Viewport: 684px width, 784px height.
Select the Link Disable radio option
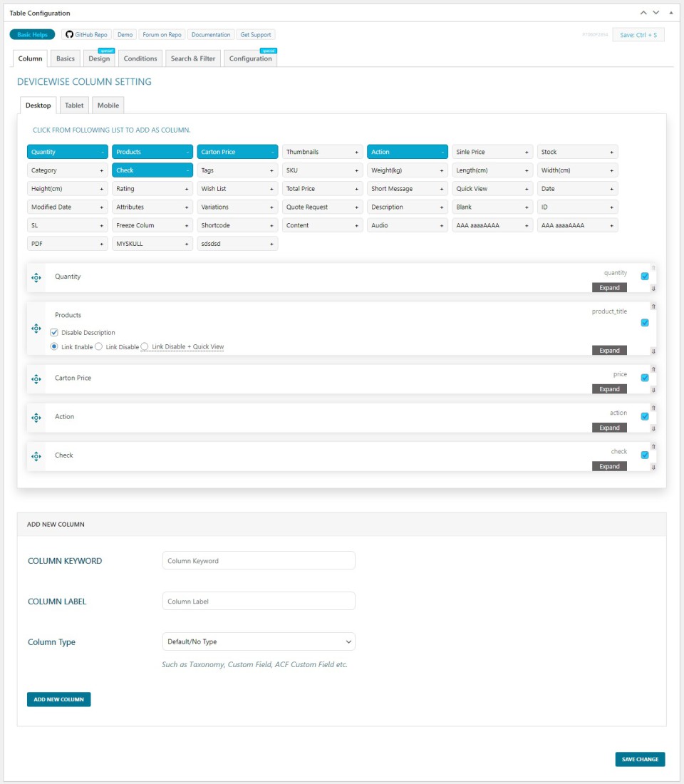pos(99,346)
